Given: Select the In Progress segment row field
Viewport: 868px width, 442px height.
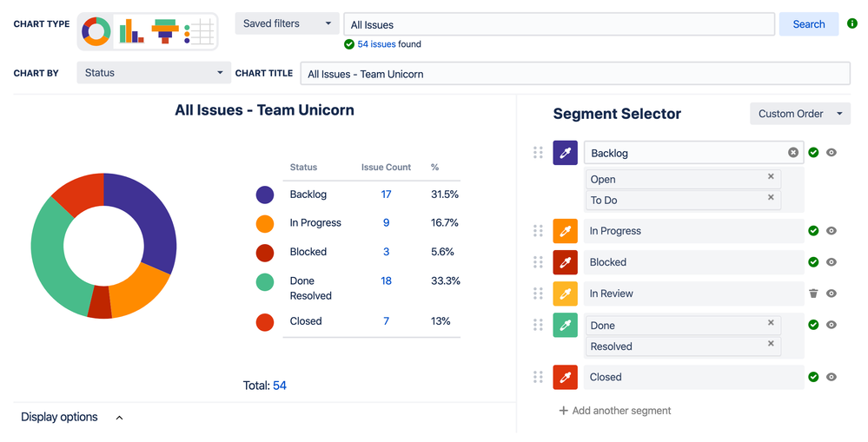Looking at the screenshot, I should point(693,231).
